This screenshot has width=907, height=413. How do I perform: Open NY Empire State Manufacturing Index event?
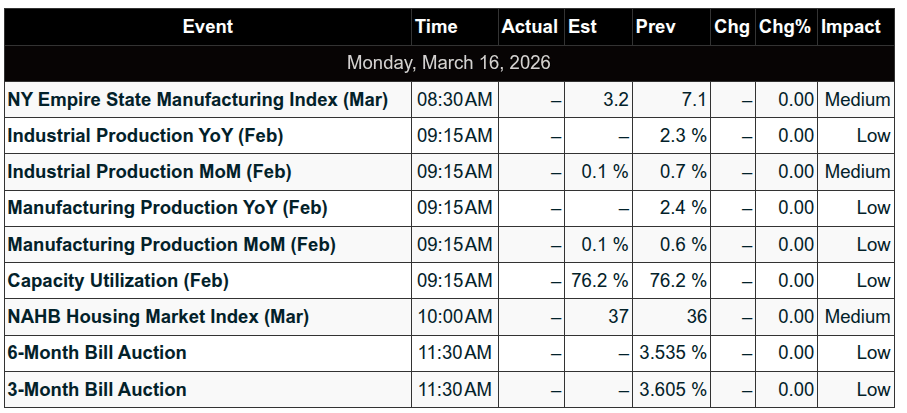tap(197, 99)
